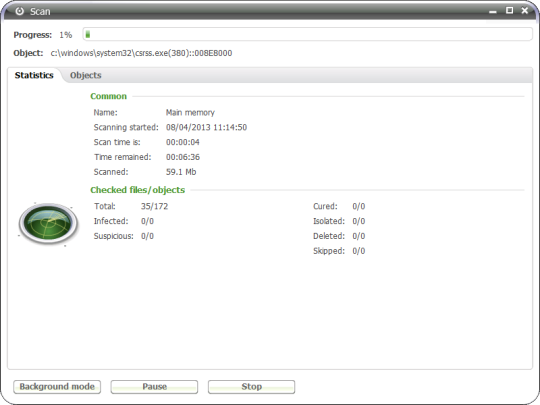Close the Scan window

pos(525,11)
